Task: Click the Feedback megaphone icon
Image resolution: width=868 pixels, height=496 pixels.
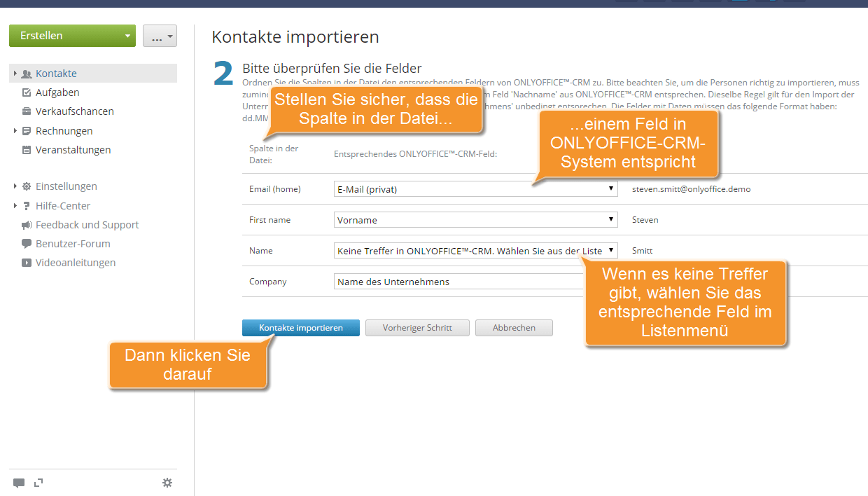Action: pos(27,225)
